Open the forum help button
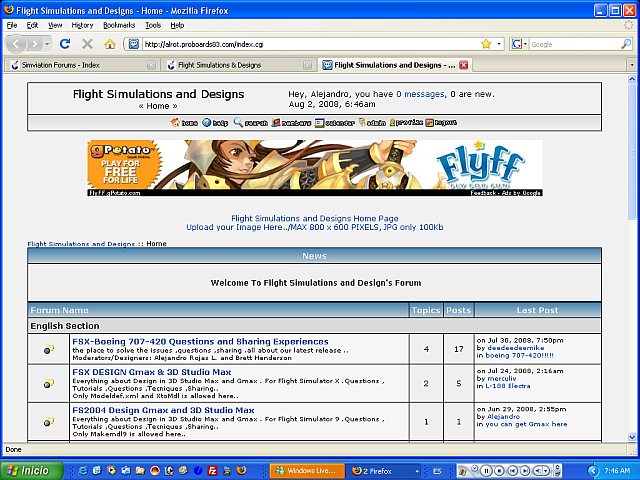The height and width of the screenshot is (480, 640). click(x=215, y=122)
